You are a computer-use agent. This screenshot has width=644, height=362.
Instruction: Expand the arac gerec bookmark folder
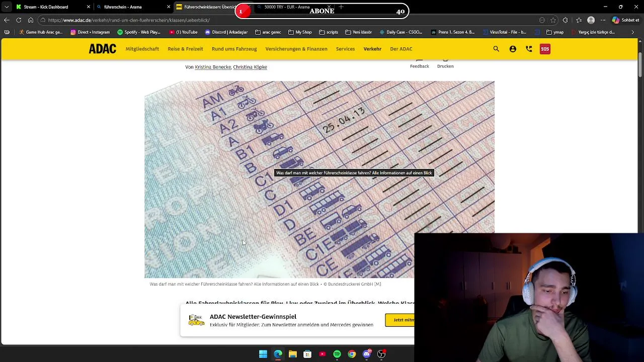[268, 32]
